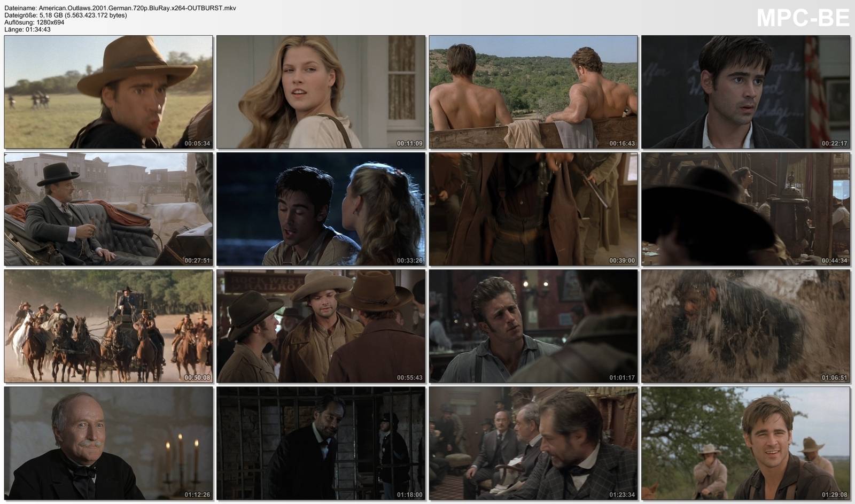This screenshot has width=855, height=504.
Task: Click the 00:50:08 timestamp label
Action: click(x=197, y=377)
